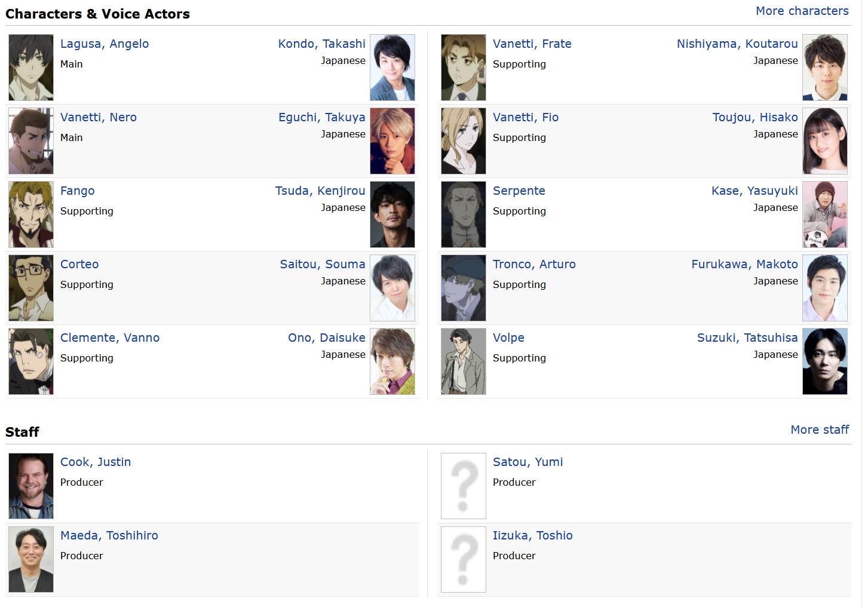The image size is (868, 607).
Task: Click Angelo Lagusa's character portrait
Action: [x=31, y=68]
